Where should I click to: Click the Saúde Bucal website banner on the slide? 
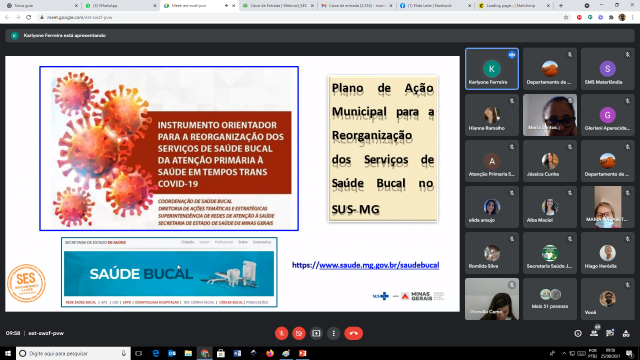click(x=169, y=272)
